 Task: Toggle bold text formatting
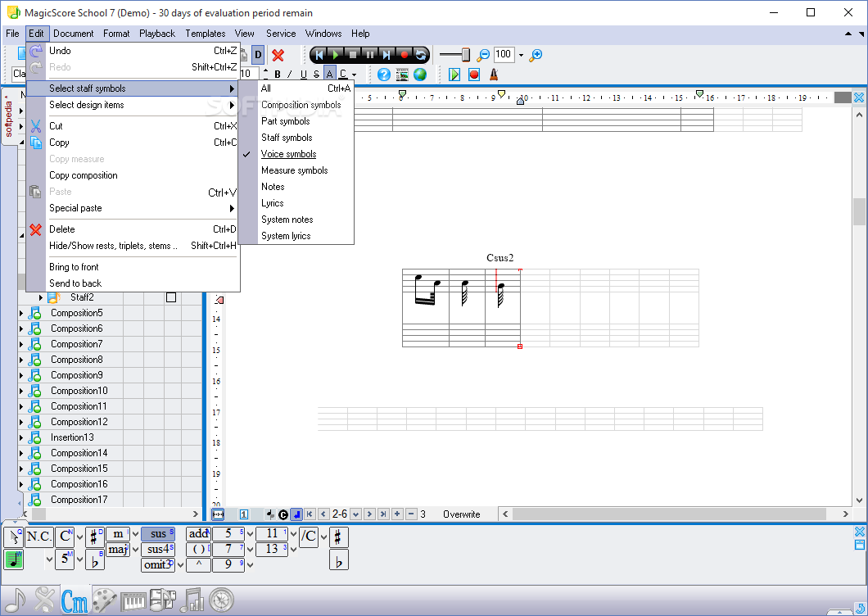[278, 75]
